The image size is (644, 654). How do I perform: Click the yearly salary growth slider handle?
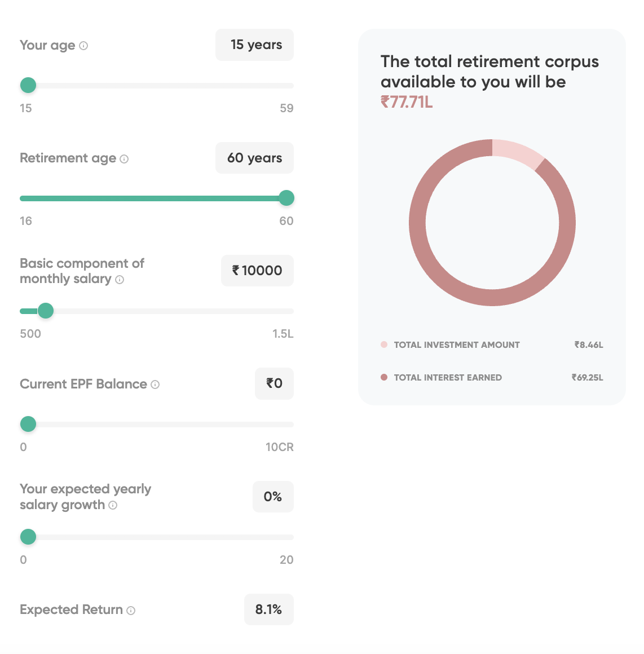coord(28,537)
